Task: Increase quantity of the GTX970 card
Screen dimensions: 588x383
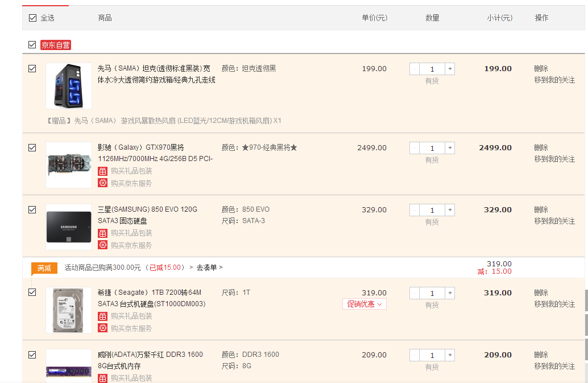Action: (450, 148)
